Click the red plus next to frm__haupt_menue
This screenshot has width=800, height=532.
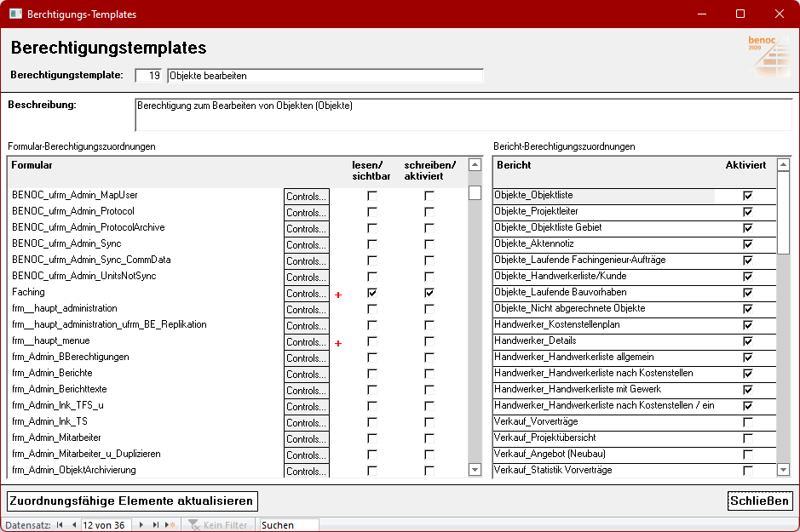click(338, 343)
